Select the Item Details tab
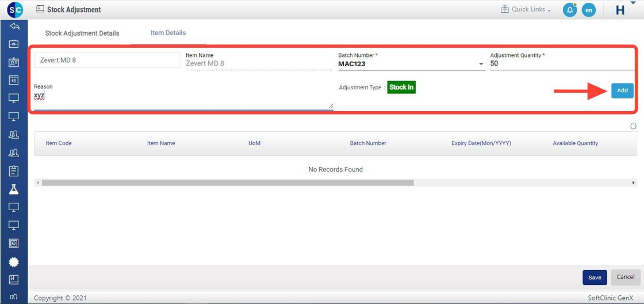This screenshot has width=644, height=304. tap(168, 33)
